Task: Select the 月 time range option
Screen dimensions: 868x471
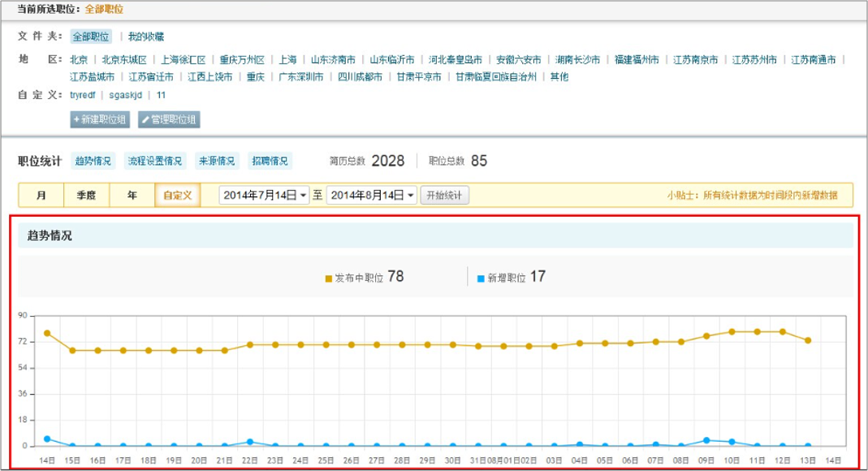Action: [41, 196]
